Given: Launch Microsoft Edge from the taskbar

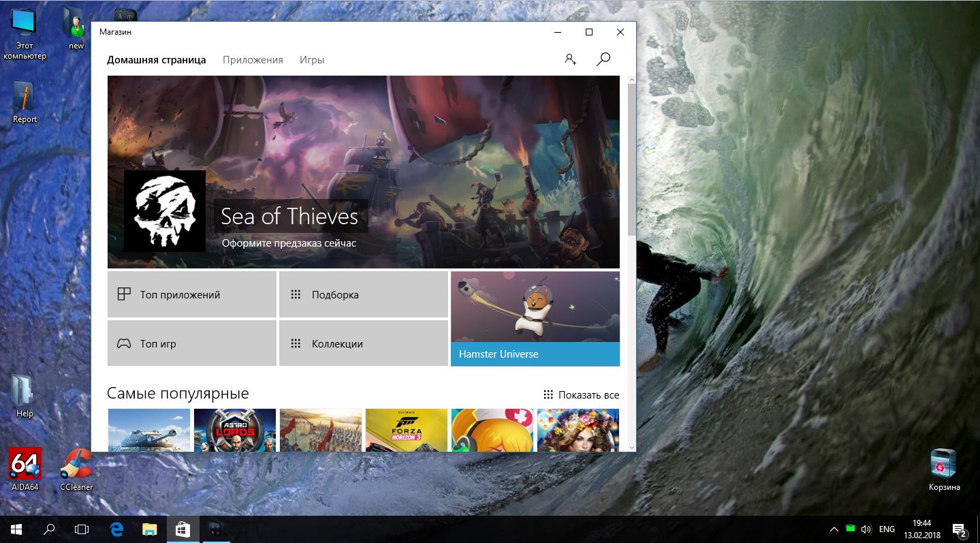Looking at the screenshot, I should tap(116, 529).
